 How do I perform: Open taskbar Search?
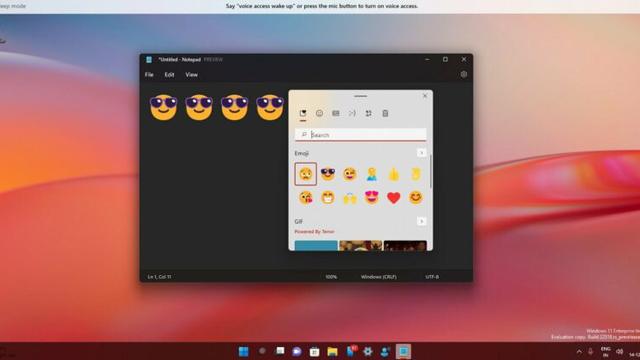pos(262,351)
